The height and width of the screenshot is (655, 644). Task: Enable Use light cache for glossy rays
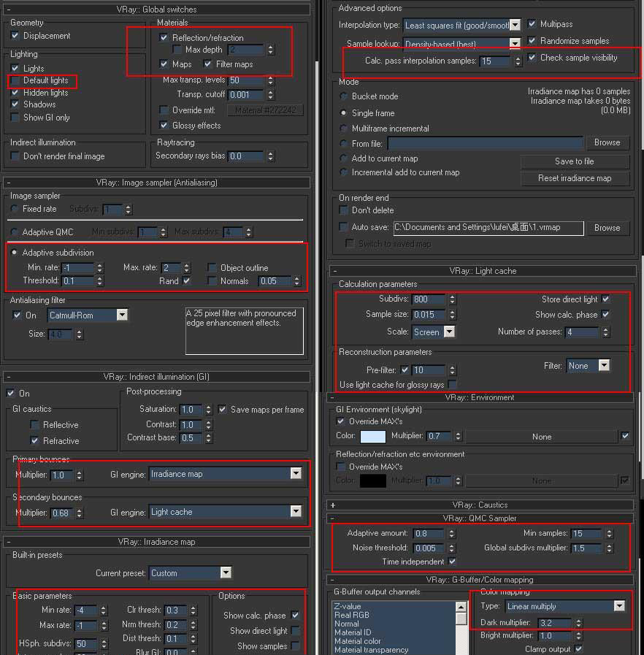click(x=451, y=384)
